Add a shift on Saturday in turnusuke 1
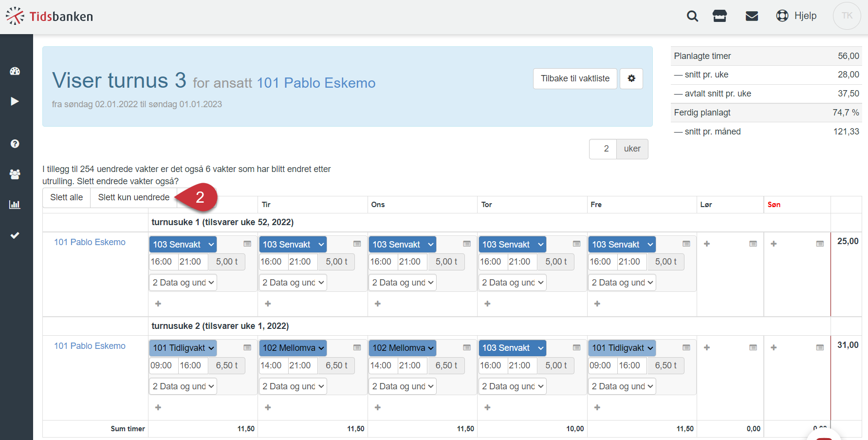This screenshot has width=868, height=440. (707, 244)
